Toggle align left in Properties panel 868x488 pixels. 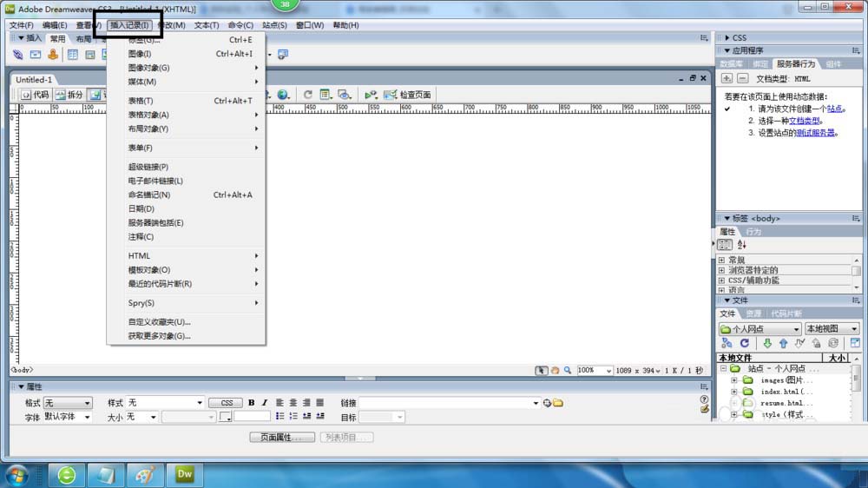tap(279, 403)
